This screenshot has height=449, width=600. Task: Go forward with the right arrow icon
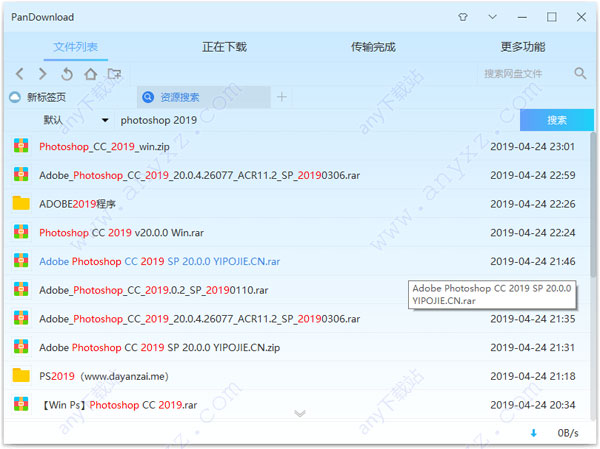pyautogui.click(x=43, y=73)
